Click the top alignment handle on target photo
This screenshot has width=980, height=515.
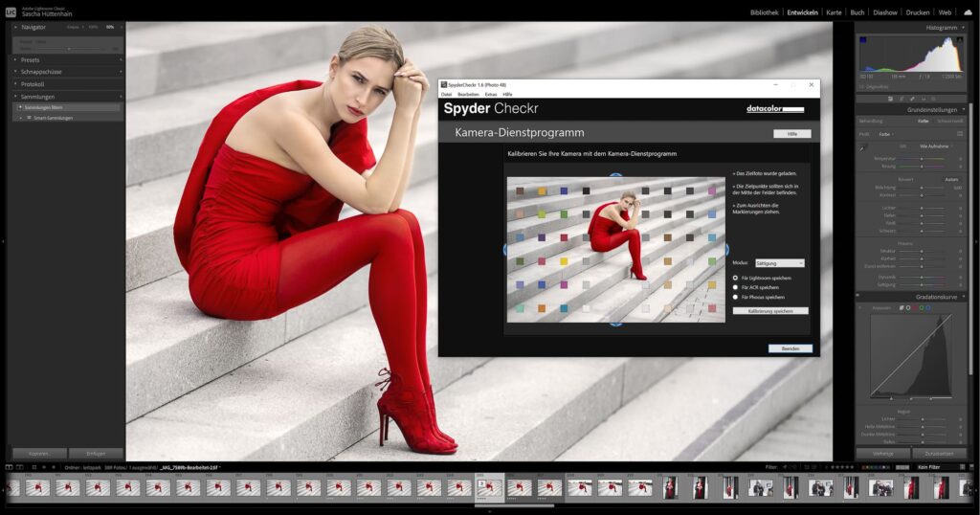point(615,176)
